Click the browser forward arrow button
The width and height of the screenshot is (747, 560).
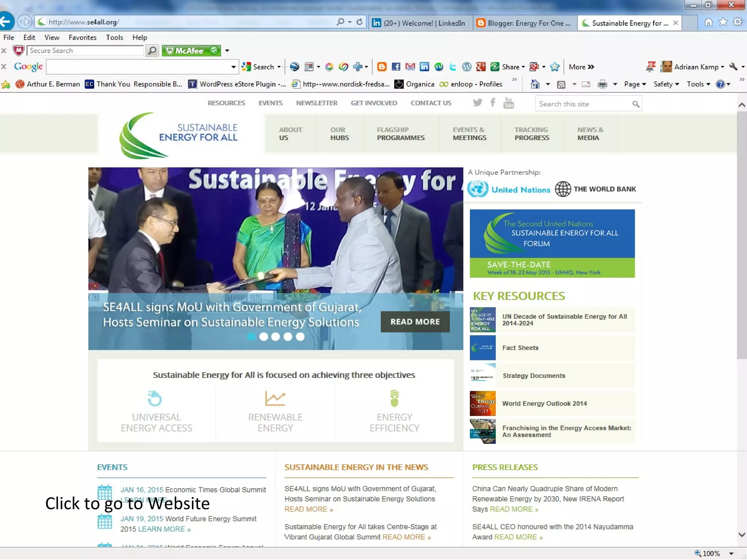point(24,22)
